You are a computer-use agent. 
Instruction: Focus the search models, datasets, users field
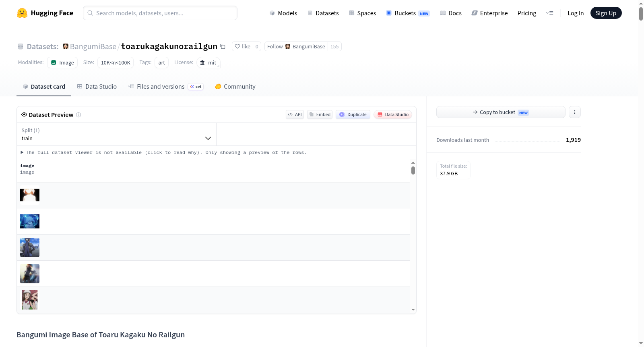coord(160,13)
